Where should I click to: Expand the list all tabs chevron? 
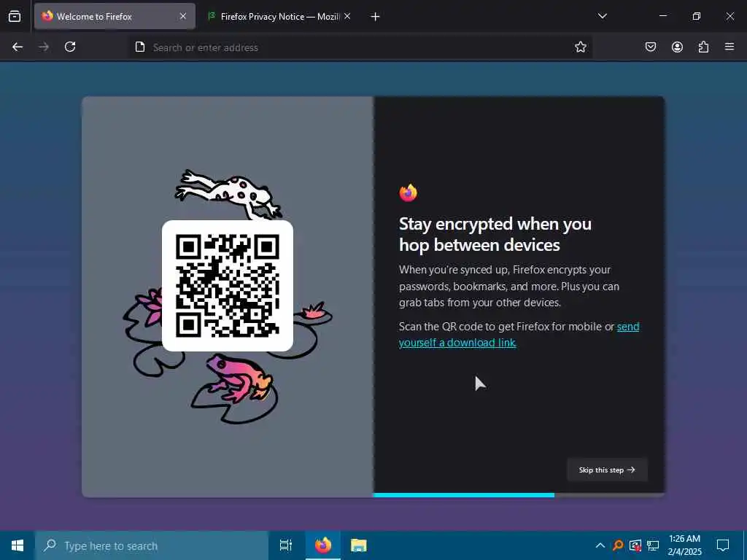tap(602, 16)
